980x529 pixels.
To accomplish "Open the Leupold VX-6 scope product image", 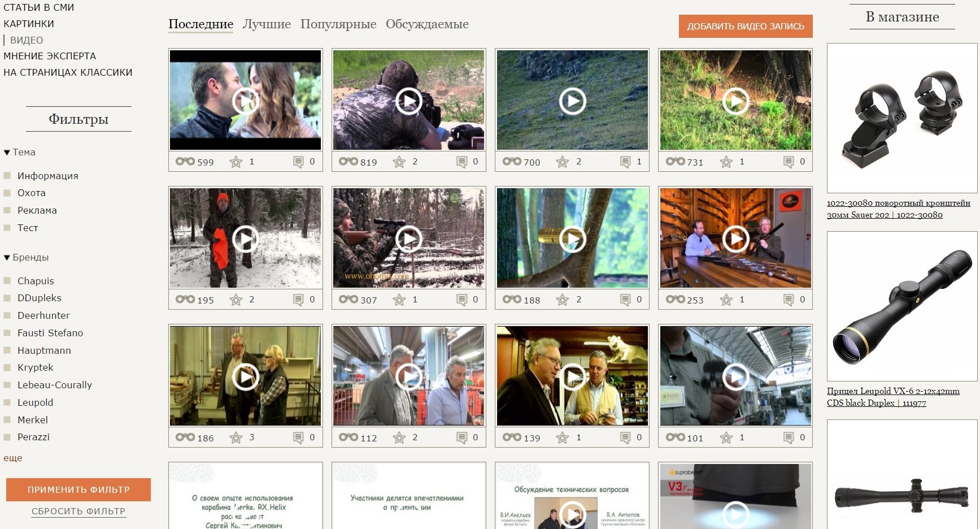I will pyautogui.click(x=902, y=306).
